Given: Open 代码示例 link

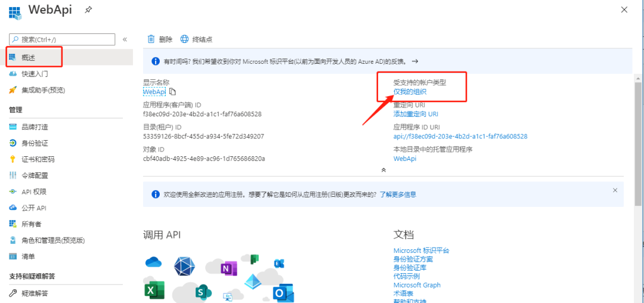Looking at the screenshot, I should [x=407, y=276].
